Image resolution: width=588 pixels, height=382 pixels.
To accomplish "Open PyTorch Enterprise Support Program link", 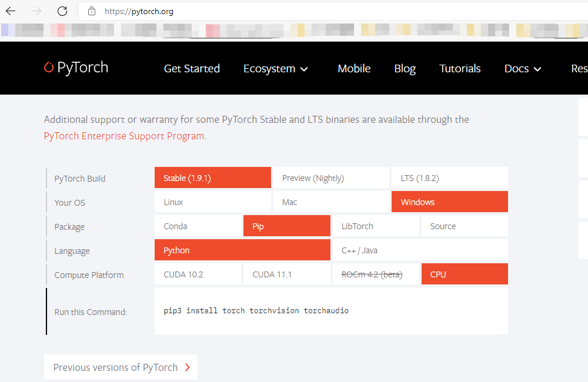I will tap(124, 136).
